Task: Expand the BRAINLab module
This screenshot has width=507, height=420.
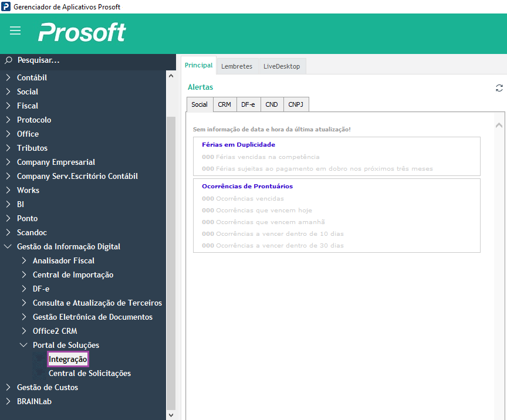Action: coord(8,401)
